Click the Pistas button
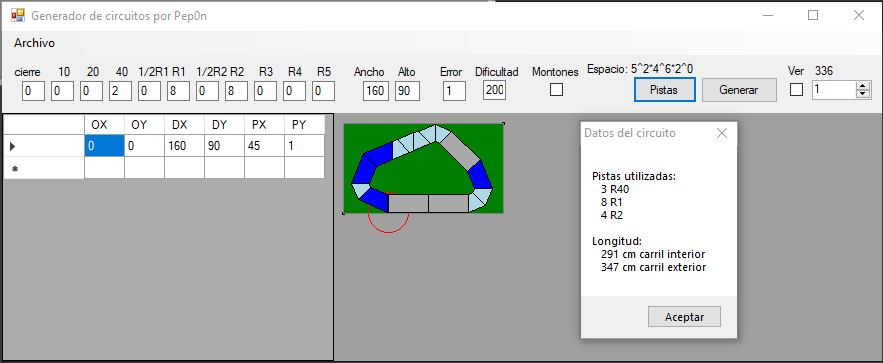This screenshot has height=363, width=883. pyautogui.click(x=665, y=89)
